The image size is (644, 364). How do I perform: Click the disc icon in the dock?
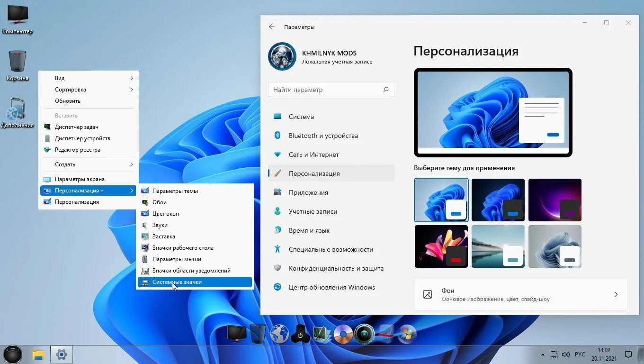(x=343, y=334)
